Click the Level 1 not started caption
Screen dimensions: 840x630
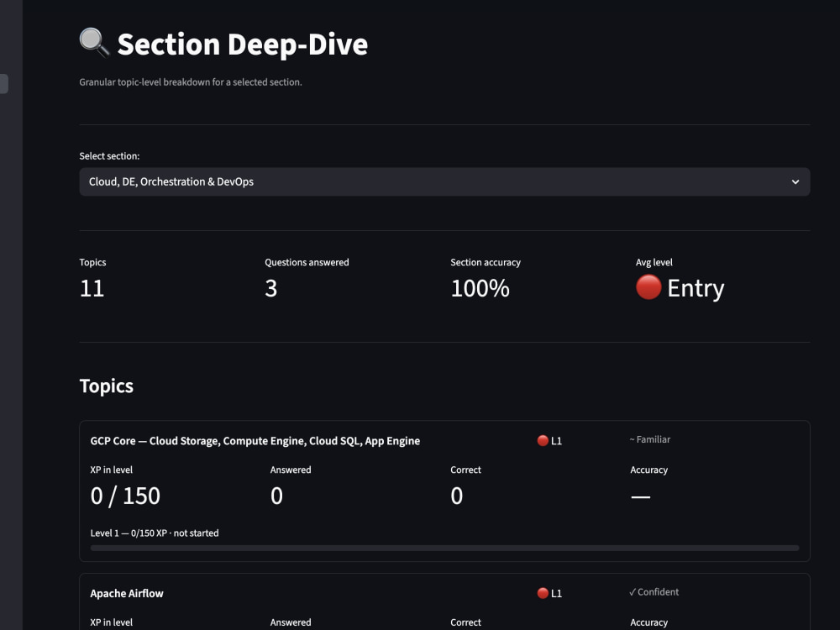tap(155, 533)
